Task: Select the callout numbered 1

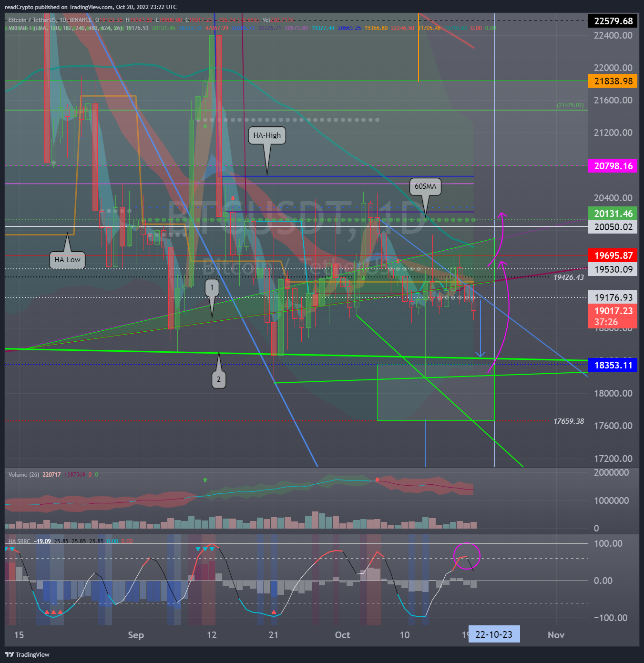Action: (212, 287)
